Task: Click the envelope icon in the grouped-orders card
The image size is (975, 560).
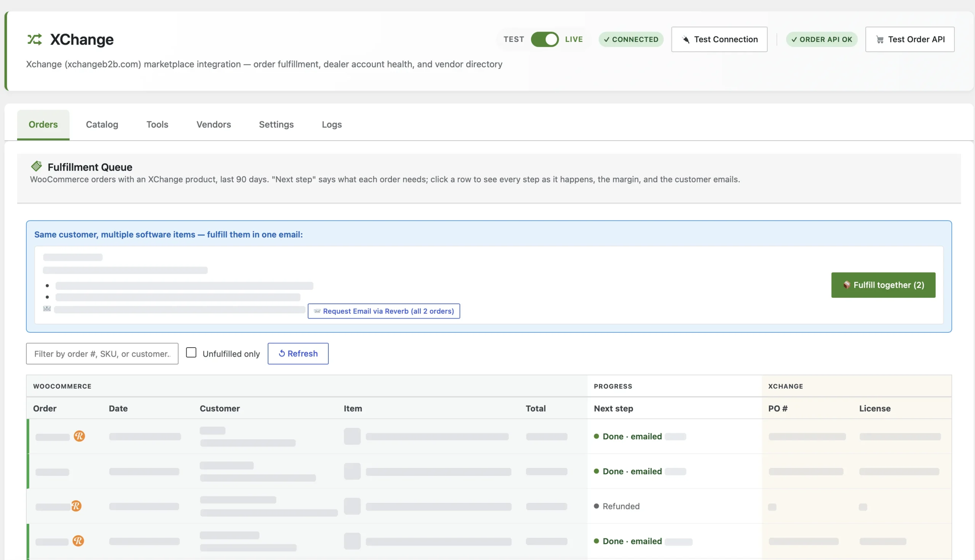Action: pos(47,309)
